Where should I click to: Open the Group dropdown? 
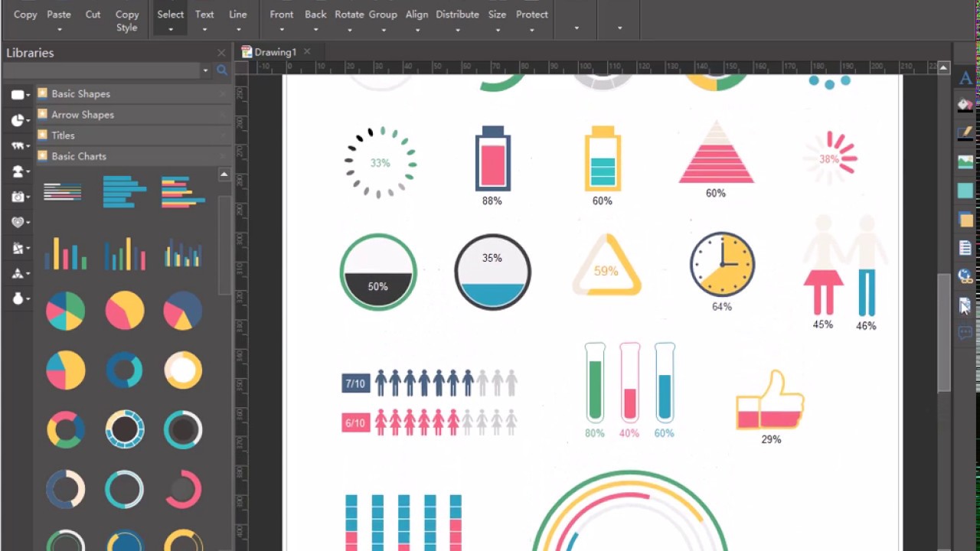tap(383, 29)
